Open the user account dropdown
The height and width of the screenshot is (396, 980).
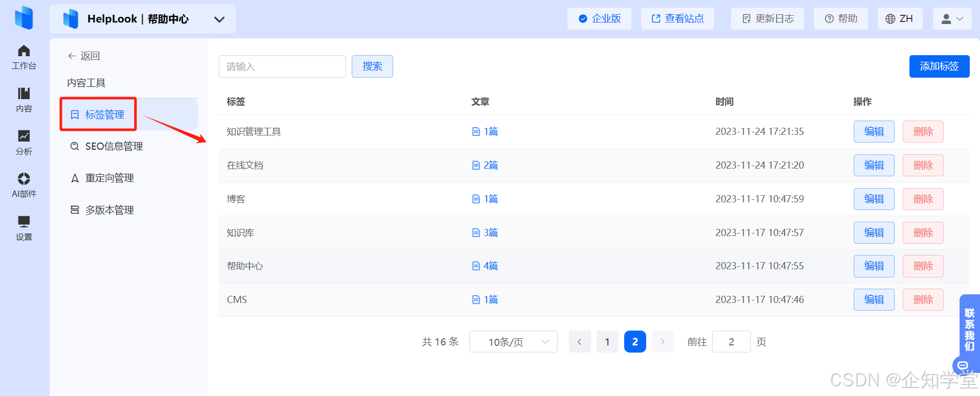952,19
